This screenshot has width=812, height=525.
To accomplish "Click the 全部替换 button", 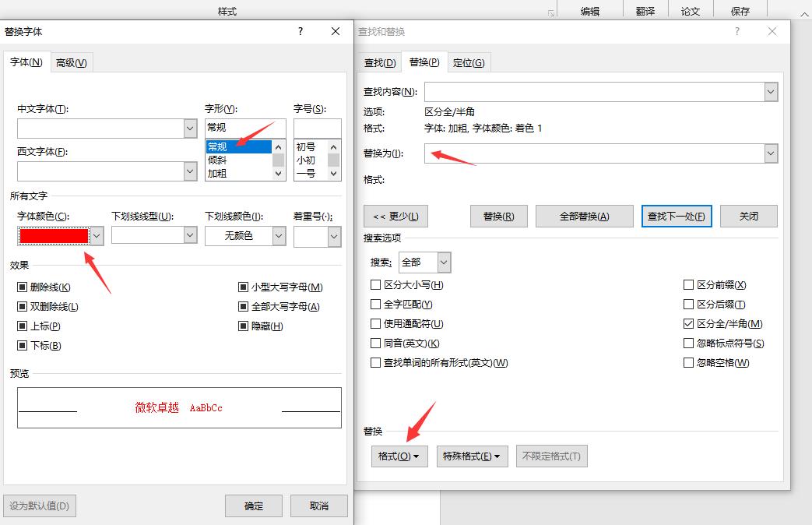I will click(584, 216).
